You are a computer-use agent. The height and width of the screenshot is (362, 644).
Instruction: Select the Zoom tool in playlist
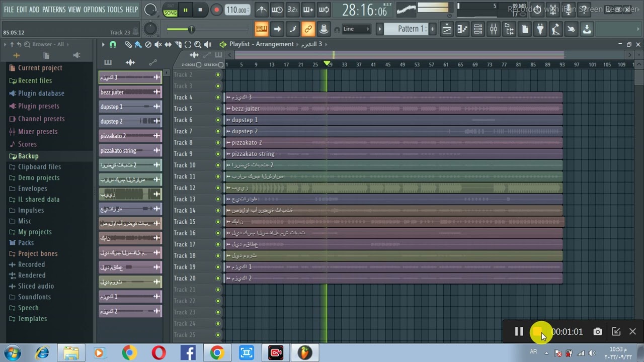(198, 44)
